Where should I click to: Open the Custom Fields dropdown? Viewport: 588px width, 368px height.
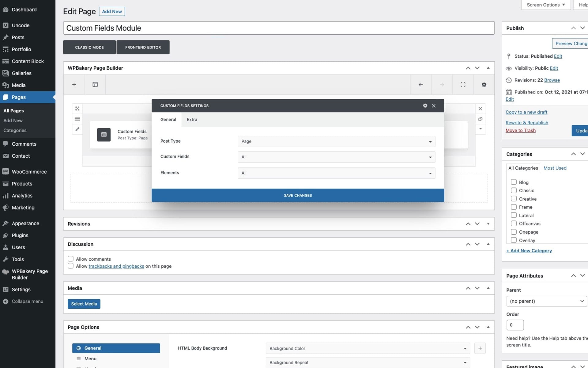point(336,157)
